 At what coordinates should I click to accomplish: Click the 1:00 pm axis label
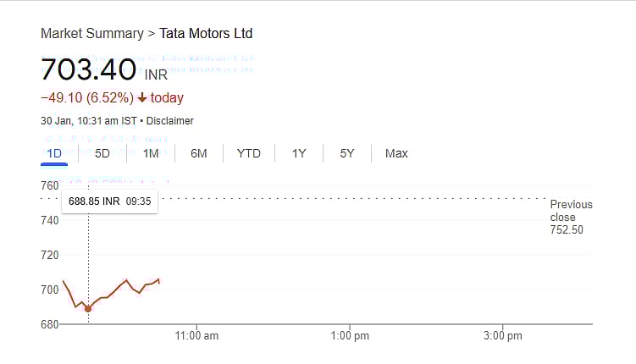(x=350, y=336)
